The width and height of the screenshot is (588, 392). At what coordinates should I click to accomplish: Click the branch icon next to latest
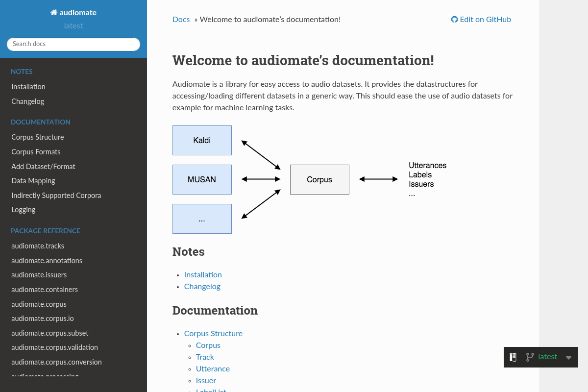click(530, 357)
